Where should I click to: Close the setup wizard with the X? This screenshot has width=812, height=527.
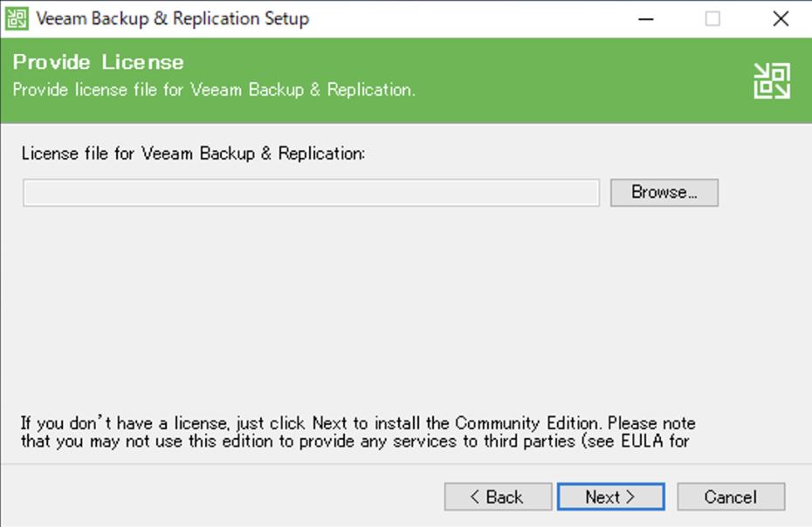(x=781, y=18)
